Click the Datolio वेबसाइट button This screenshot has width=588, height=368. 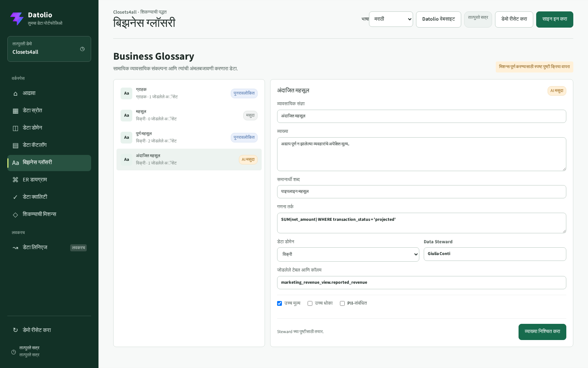pyautogui.click(x=438, y=20)
